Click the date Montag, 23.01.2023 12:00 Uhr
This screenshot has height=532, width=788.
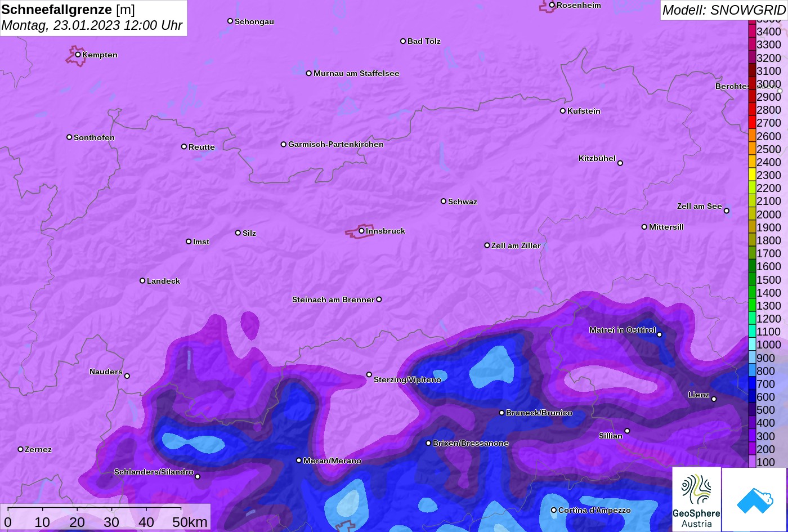coord(92,25)
